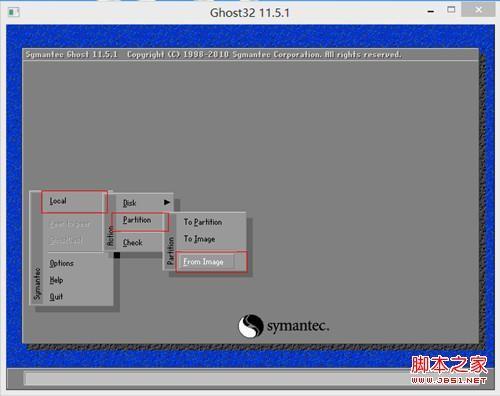Open the Options menu item
This screenshot has height=396, width=500.
click(x=61, y=263)
